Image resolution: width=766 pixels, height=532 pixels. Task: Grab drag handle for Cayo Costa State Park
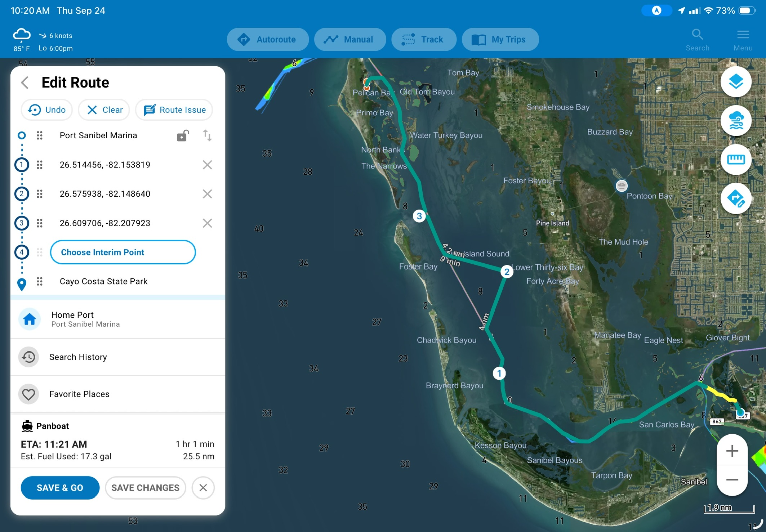[40, 281]
